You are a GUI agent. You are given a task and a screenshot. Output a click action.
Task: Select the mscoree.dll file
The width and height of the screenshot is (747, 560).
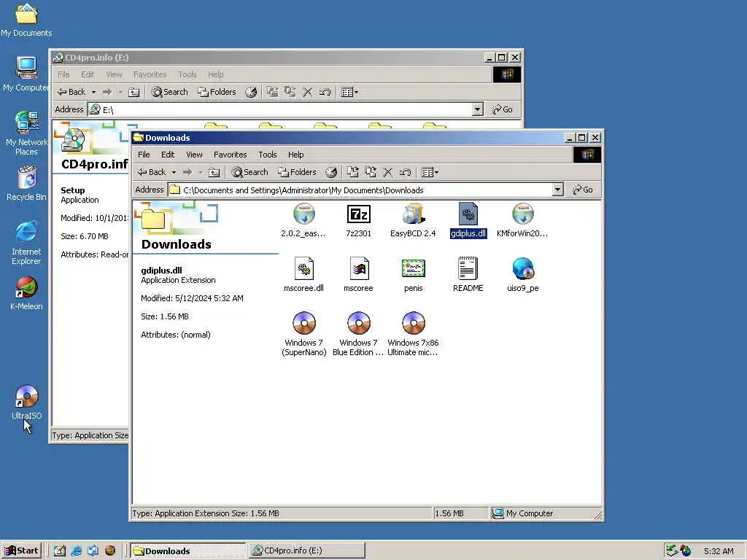point(304,275)
